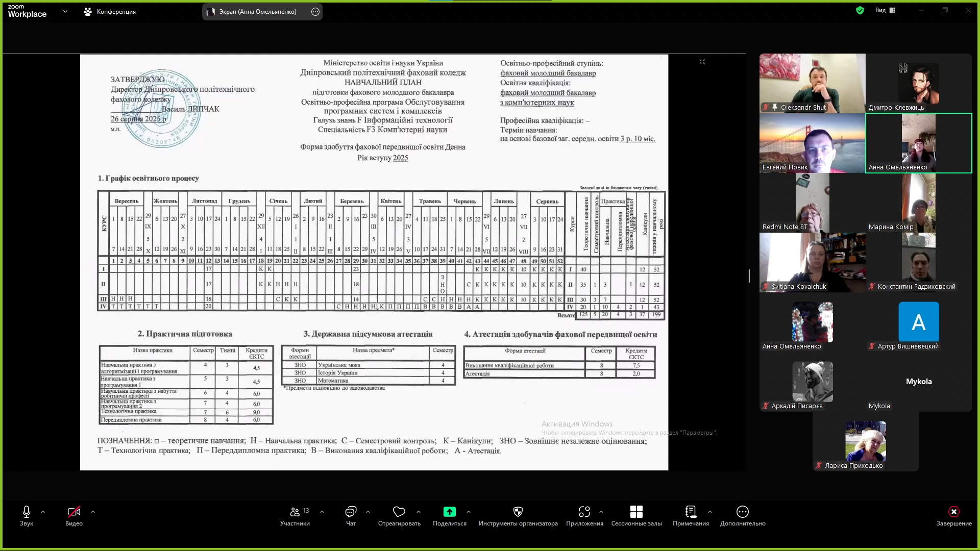Open the Zoom Workplace dropdown chevron
This screenshot has height=551, width=980.
(65, 11)
